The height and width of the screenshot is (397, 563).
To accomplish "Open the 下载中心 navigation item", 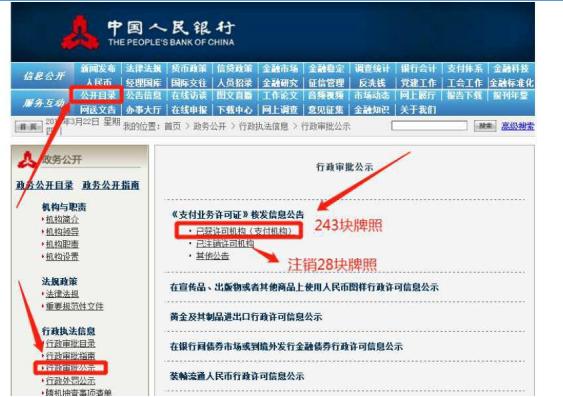I will 234,109.
